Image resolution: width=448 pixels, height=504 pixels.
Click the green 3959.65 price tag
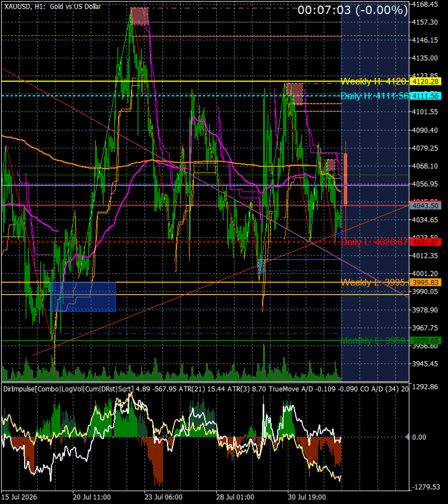point(426,340)
